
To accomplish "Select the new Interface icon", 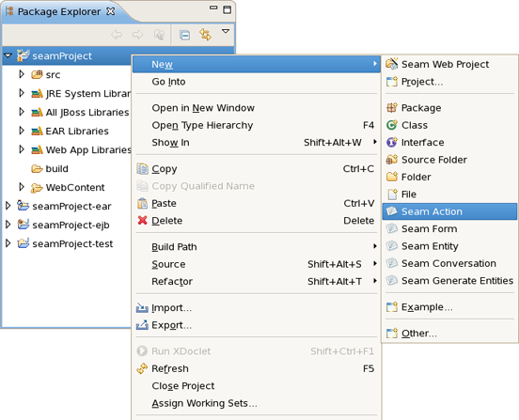I will (392, 142).
